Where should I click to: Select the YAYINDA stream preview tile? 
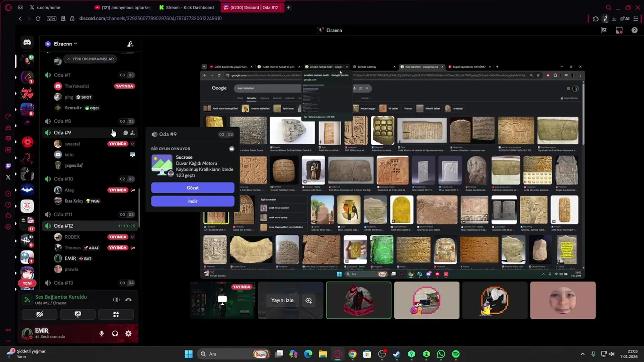[223, 300]
